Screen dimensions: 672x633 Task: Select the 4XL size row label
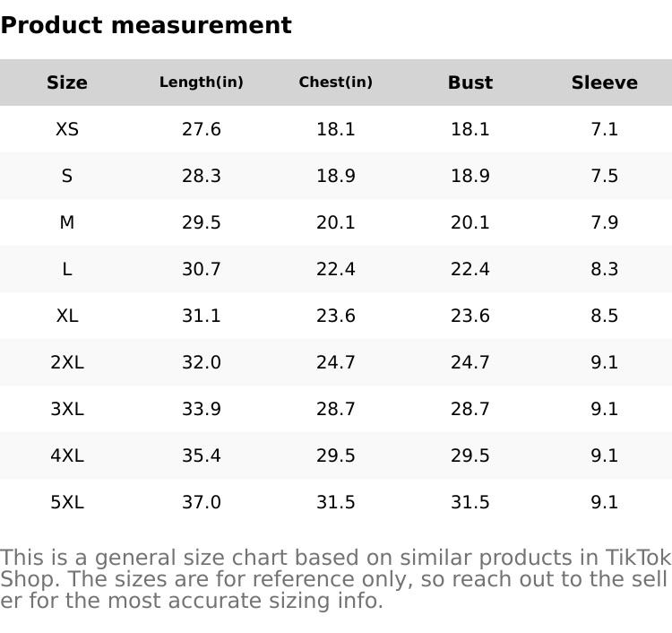click(x=67, y=455)
